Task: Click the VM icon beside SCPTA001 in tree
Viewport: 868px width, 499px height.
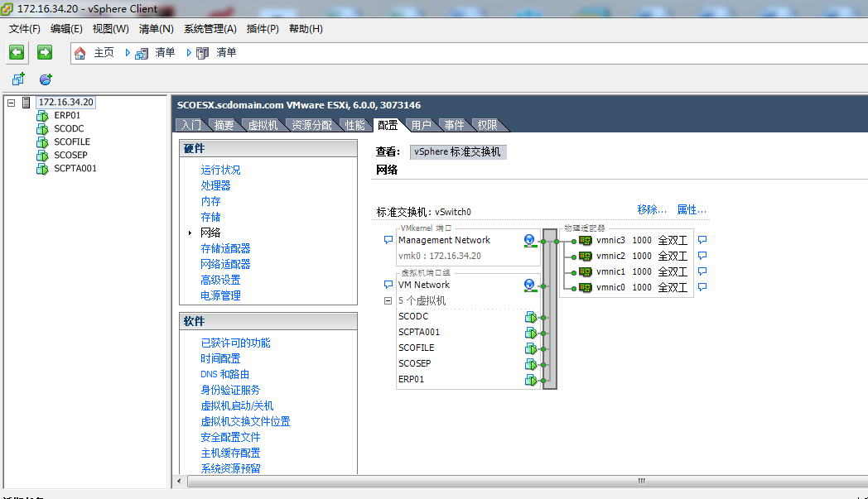Action: (42, 169)
